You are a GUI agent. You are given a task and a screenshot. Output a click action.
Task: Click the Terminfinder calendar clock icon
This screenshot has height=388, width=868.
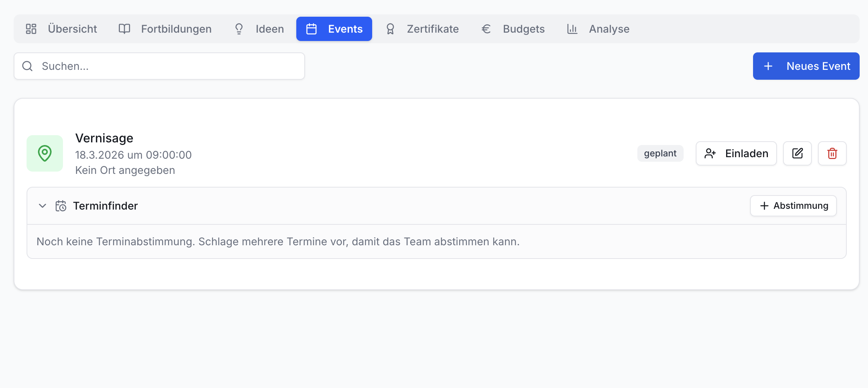pyautogui.click(x=61, y=206)
